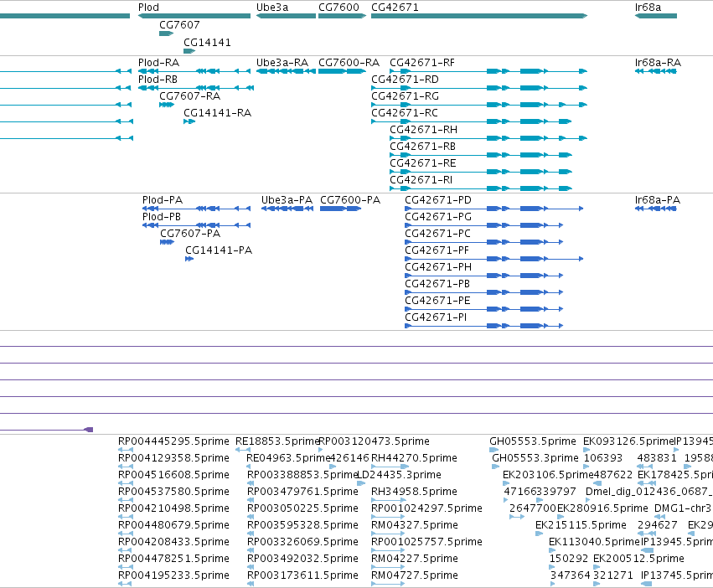Click the 'CG7600' gene label
Image resolution: width=713 pixels, height=588 pixels.
(x=338, y=8)
